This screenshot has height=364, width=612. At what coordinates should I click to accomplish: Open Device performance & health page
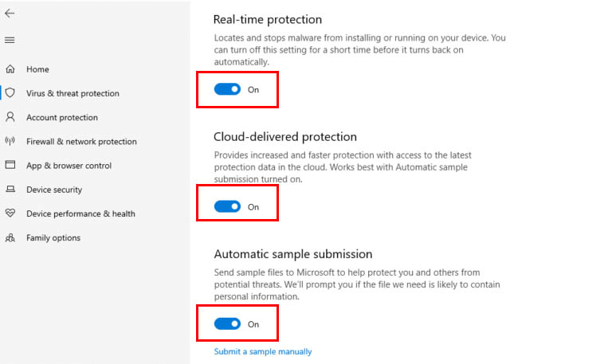pos(80,213)
